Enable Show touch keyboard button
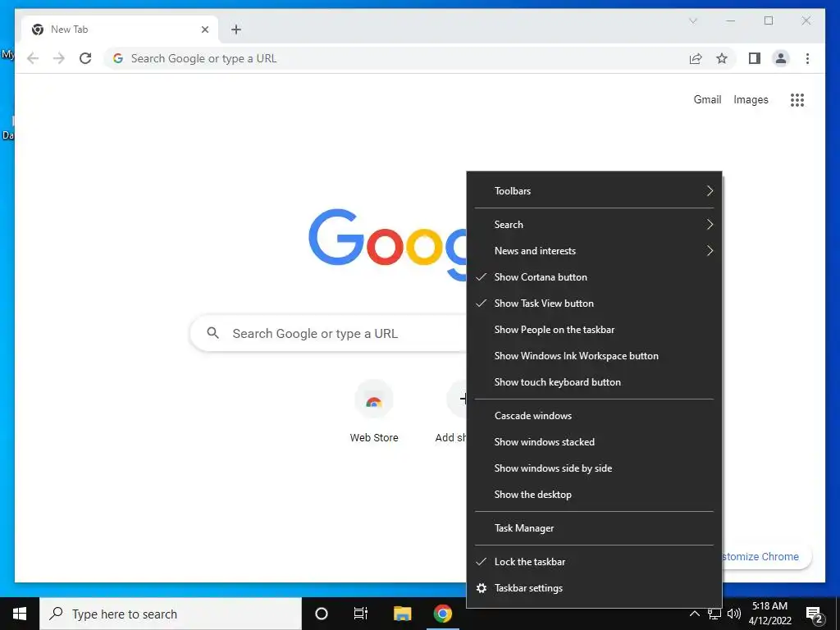The width and height of the screenshot is (840, 630). 594,382
